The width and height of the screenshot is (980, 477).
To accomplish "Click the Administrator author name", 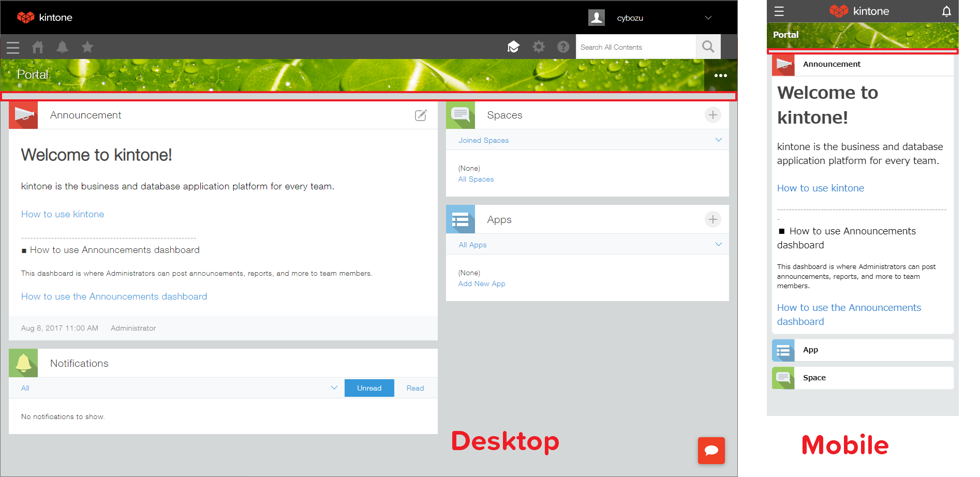I will [133, 328].
